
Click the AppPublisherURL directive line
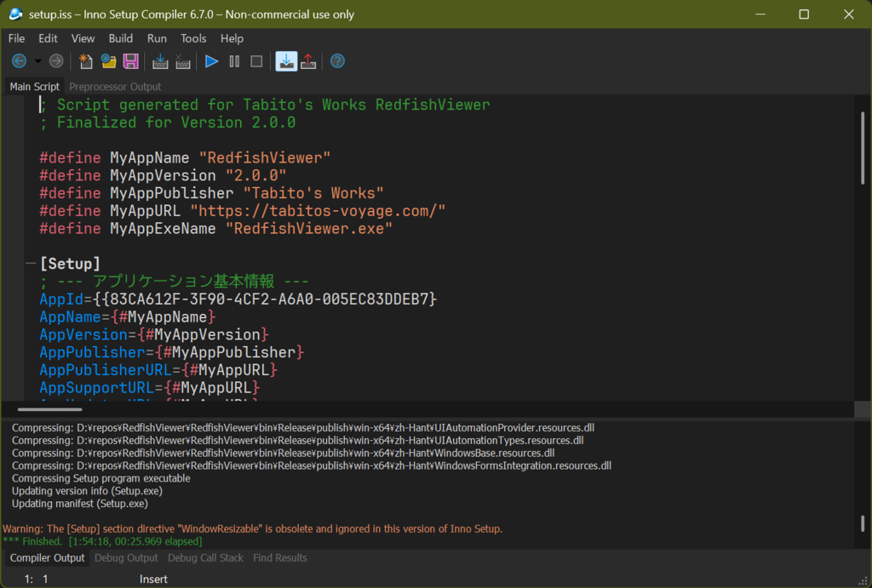tap(158, 370)
